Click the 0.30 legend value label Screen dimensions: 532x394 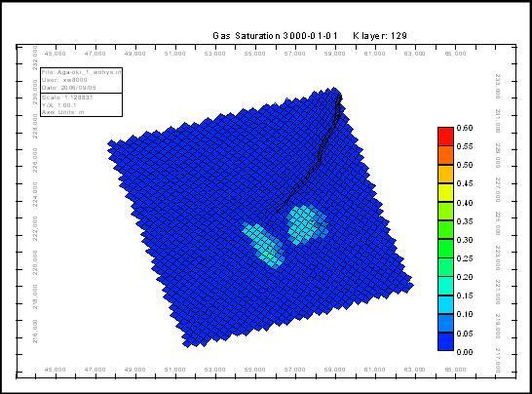point(465,240)
